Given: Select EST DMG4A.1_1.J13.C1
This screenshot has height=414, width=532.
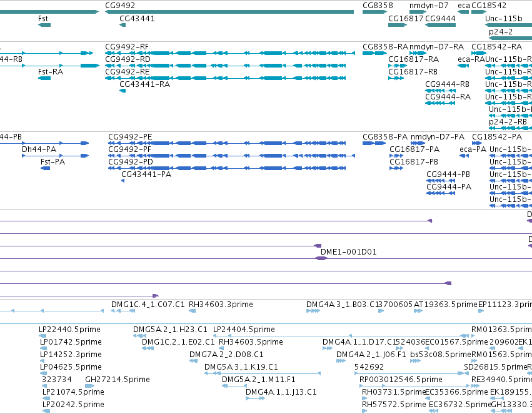Looking at the screenshot, I should [x=281, y=393].
